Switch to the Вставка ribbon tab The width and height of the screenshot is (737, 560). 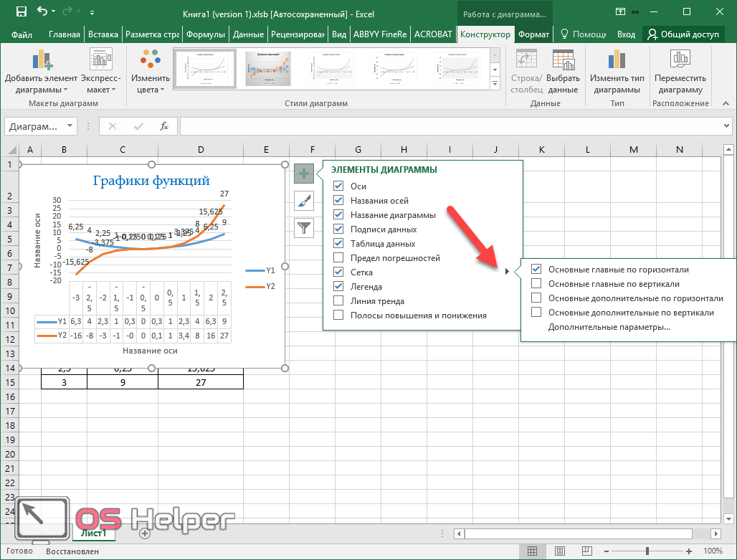tap(103, 34)
